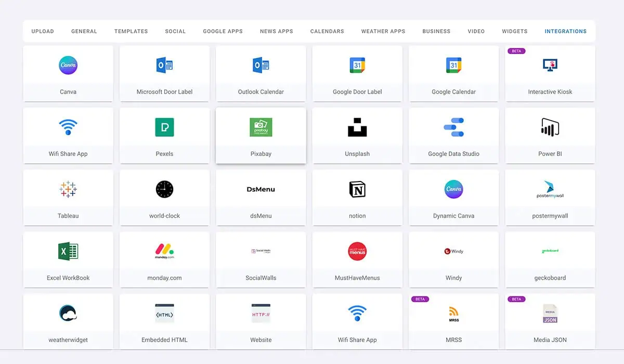Select the INTEGRATIONS tab
The height and width of the screenshot is (364, 624).
566,31
